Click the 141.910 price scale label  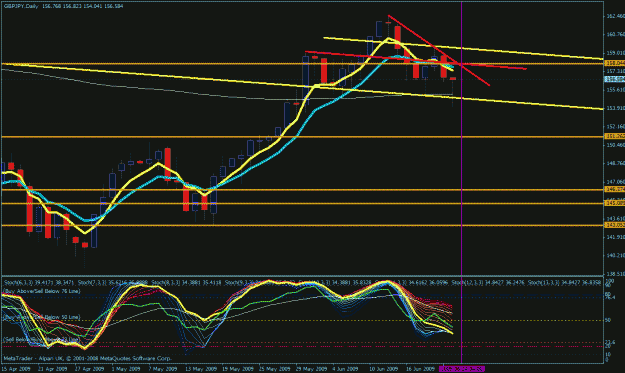click(x=615, y=237)
